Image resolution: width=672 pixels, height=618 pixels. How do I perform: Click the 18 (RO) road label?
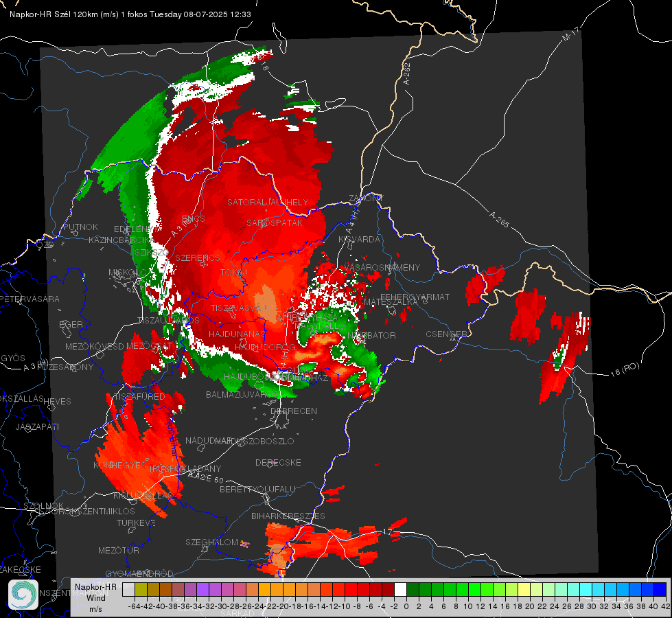[625, 369]
